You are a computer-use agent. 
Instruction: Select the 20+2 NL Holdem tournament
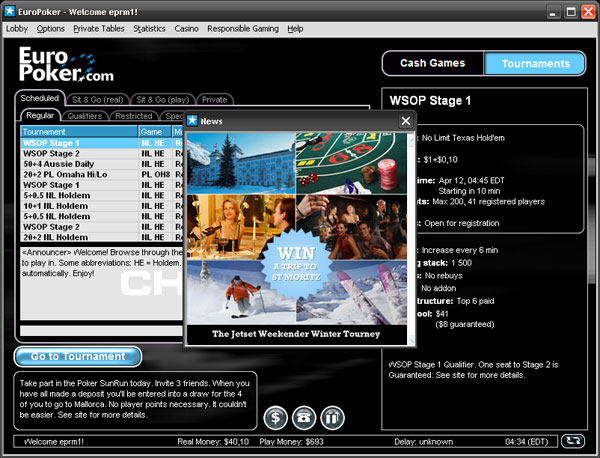pyautogui.click(x=101, y=237)
